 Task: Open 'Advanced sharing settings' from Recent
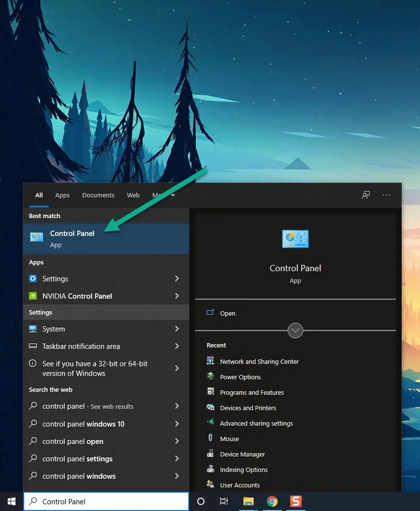pos(256,423)
